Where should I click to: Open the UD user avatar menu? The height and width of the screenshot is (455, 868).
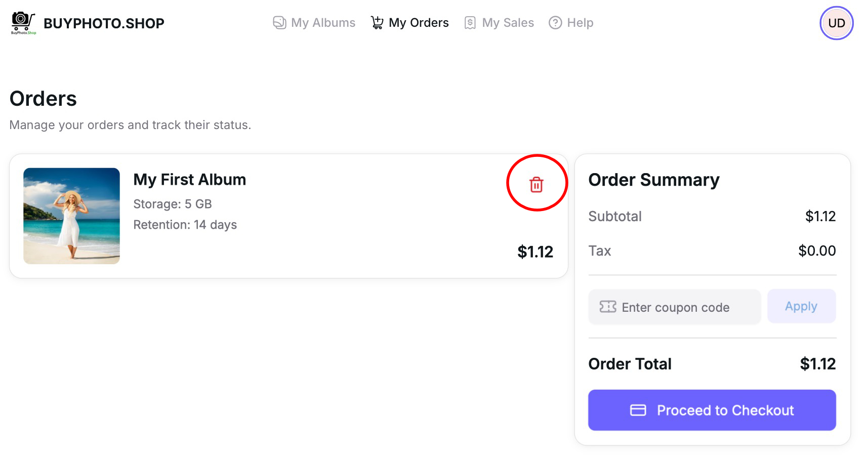[x=836, y=23]
